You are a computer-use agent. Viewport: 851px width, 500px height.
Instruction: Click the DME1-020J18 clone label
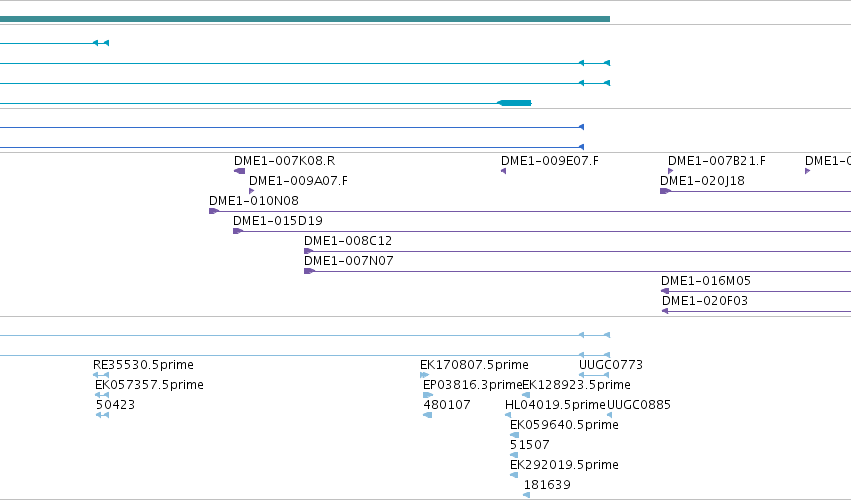pyautogui.click(x=702, y=181)
